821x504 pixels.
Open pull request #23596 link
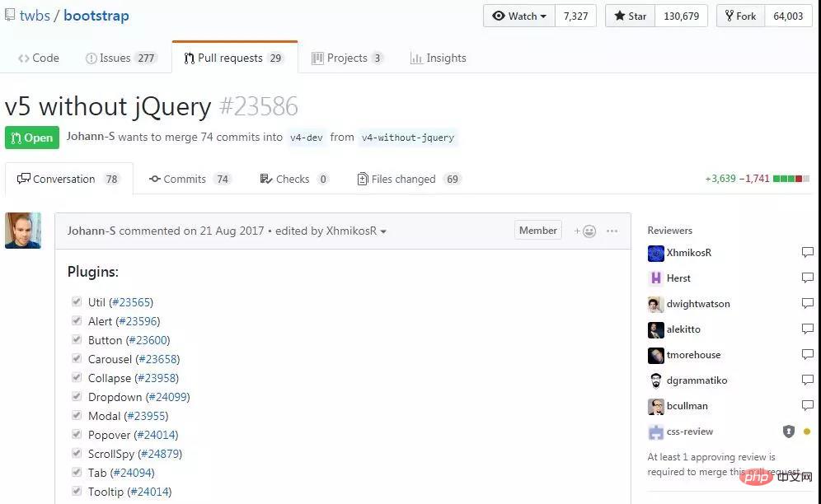[138, 321]
